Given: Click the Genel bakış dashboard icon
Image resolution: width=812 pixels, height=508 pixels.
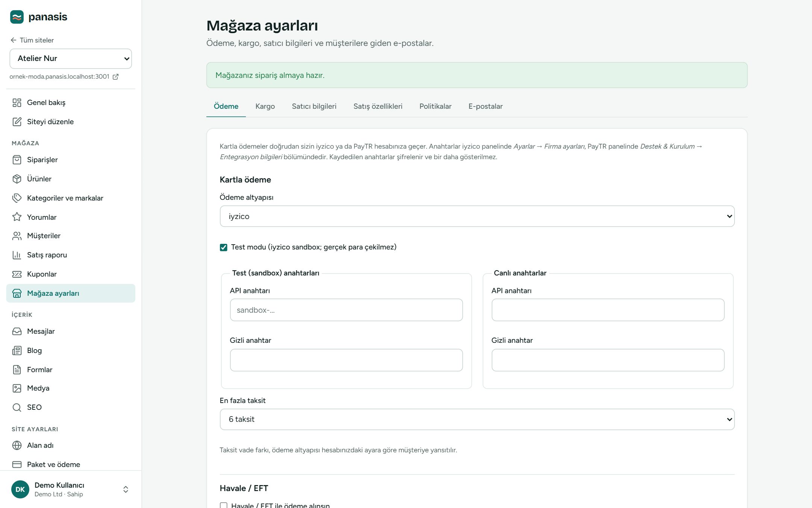Looking at the screenshot, I should (x=17, y=103).
